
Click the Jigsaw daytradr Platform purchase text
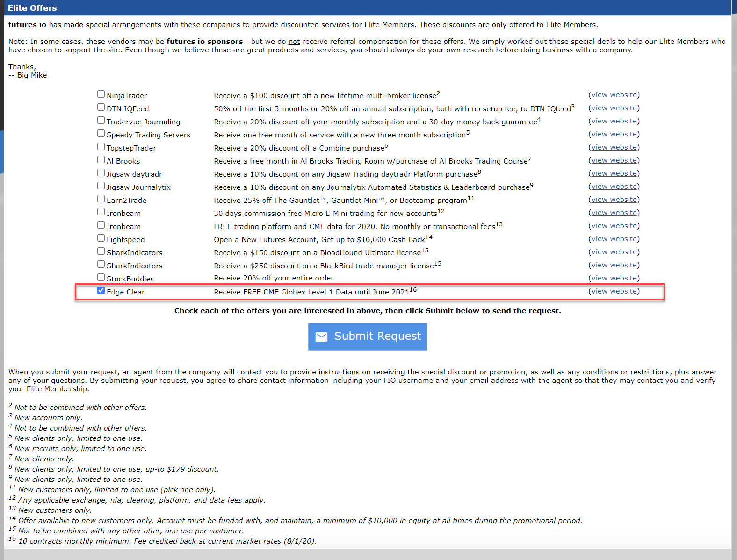coord(347,174)
